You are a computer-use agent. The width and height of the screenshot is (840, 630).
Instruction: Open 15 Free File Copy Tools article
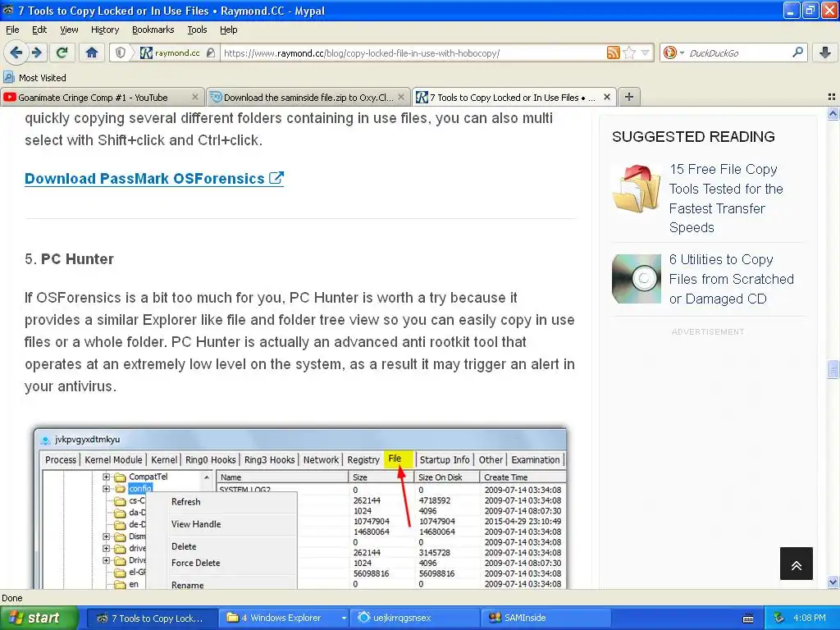[x=726, y=199]
